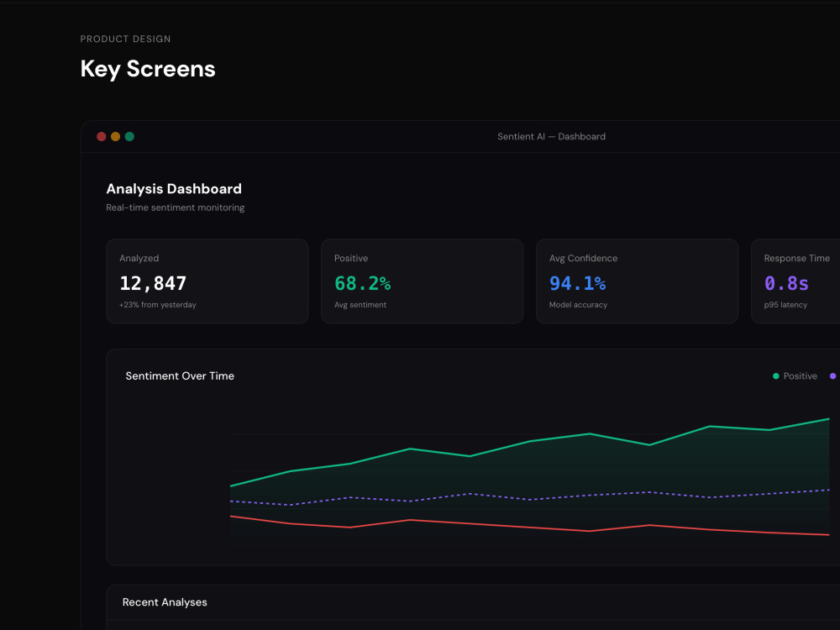Click the 68.2% positive value
The image size is (840, 630).
coord(363,283)
